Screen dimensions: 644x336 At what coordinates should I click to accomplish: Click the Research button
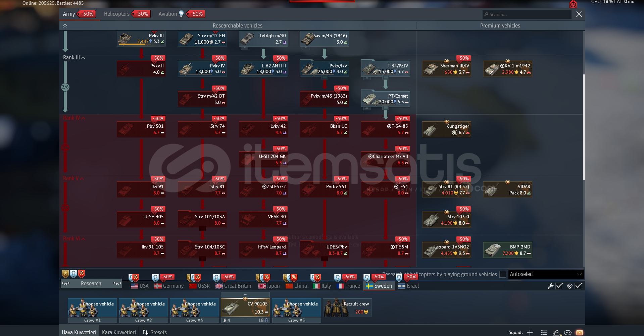[x=91, y=284]
